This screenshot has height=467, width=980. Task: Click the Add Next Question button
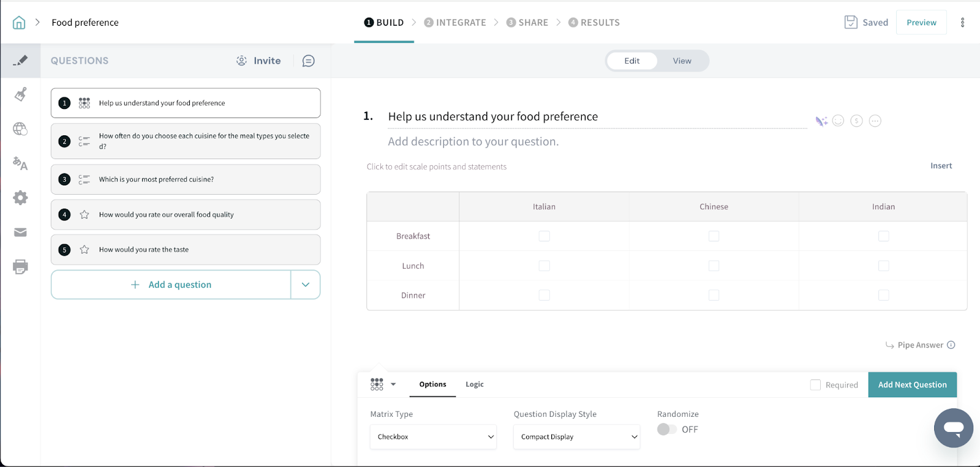pyautogui.click(x=912, y=385)
